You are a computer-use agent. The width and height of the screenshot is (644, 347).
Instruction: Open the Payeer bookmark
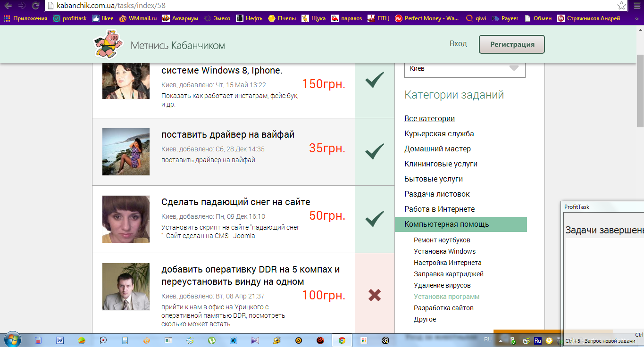(505, 18)
